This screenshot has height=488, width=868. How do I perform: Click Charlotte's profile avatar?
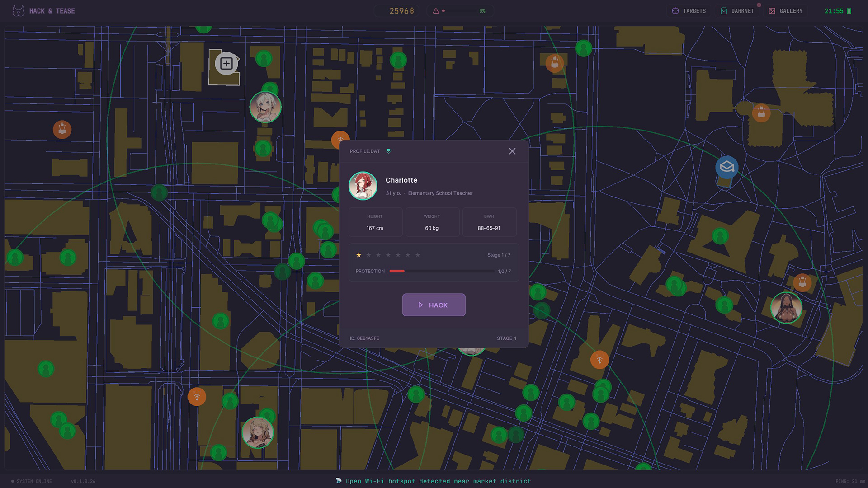pos(363,186)
